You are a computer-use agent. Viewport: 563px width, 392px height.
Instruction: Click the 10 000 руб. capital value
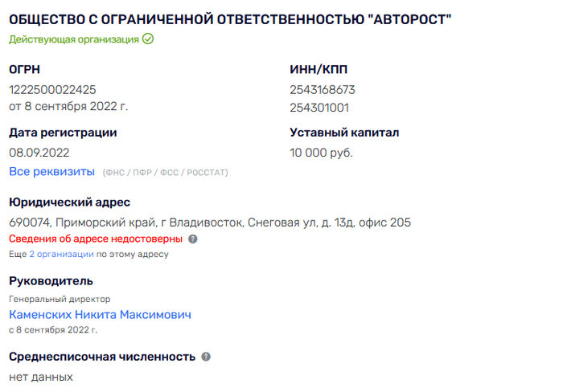click(321, 153)
